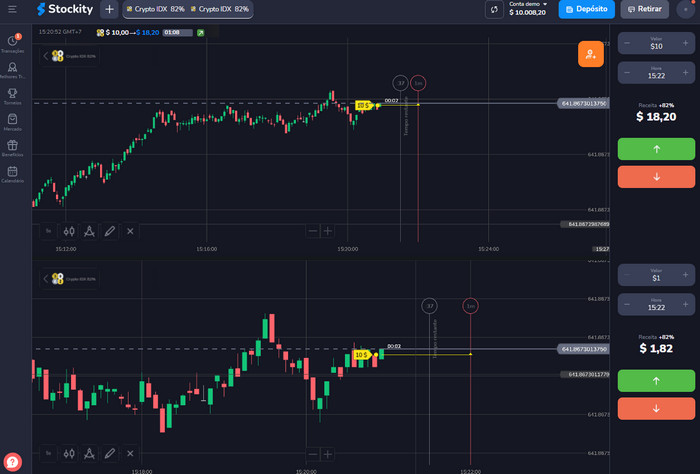Open Melhores Traders in the sidebar

click(12, 70)
